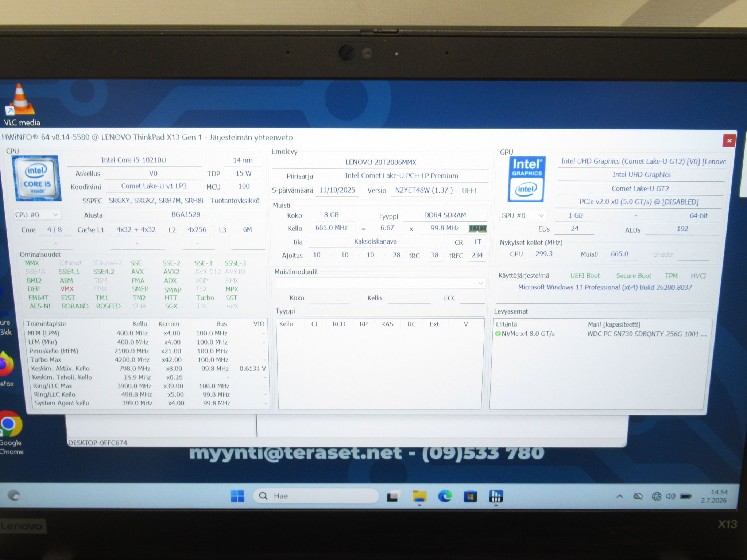Expand the Muistimoduulit memory module dropdown
This screenshot has height=560, width=747.
[380, 283]
